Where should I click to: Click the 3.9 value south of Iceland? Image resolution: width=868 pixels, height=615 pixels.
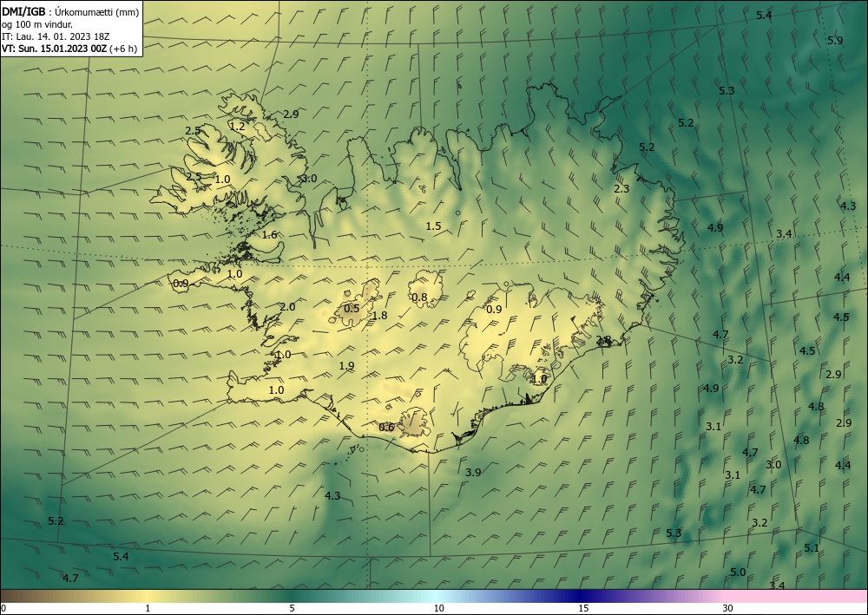473,473
